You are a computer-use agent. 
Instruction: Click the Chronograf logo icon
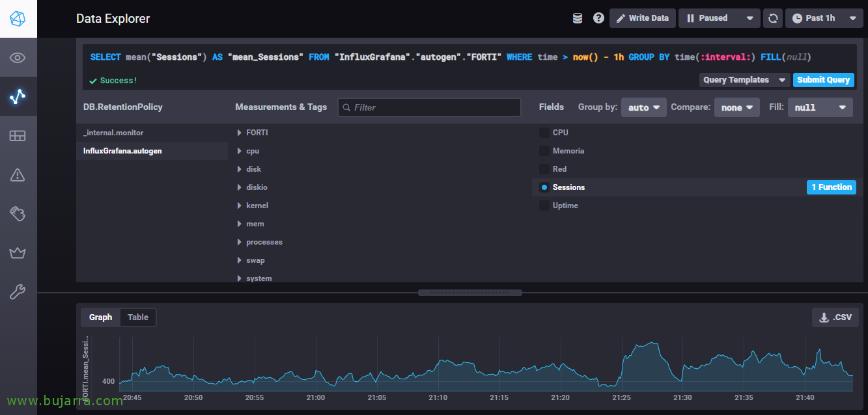[x=18, y=18]
